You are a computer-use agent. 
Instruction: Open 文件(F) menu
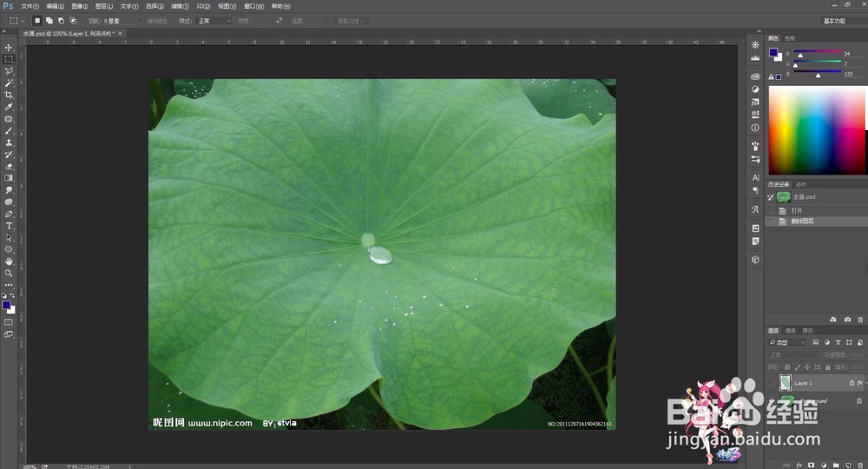coord(30,6)
